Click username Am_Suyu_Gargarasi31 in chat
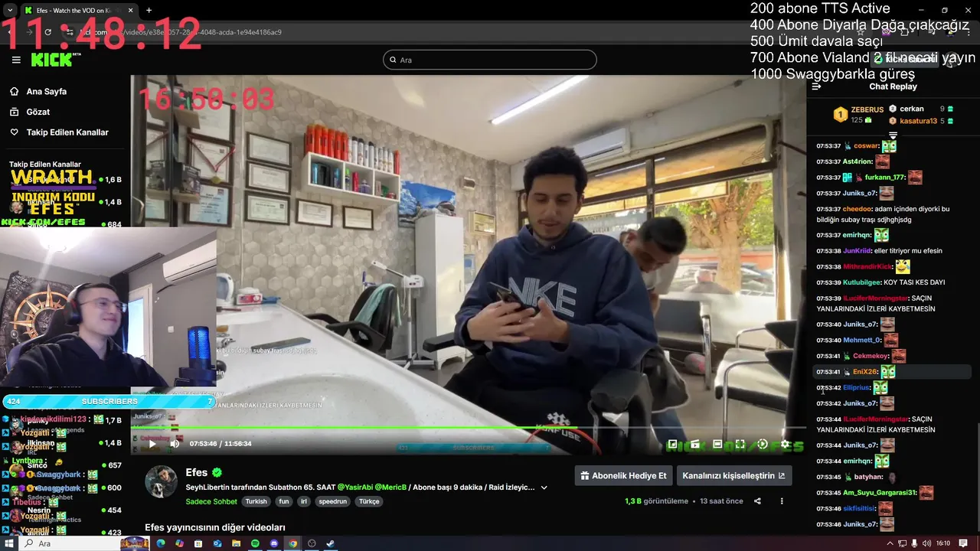 click(x=879, y=493)
